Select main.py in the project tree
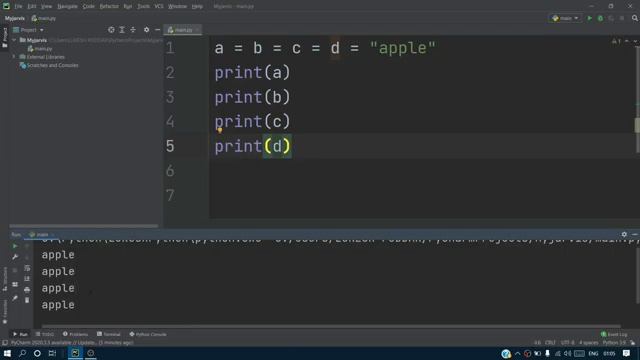Screen dimensions: 640x360 click(x=40, y=49)
